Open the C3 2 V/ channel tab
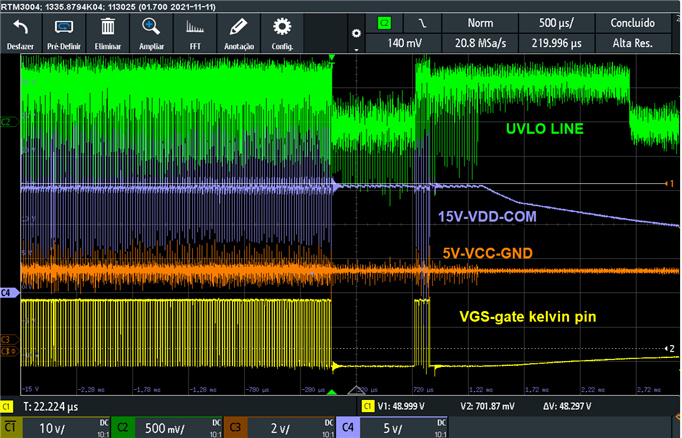Viewport: 682px width, 438px height. [x=279, y=428]
